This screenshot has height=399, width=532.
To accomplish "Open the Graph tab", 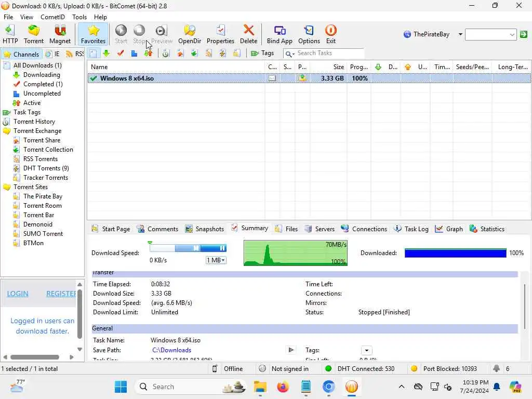I will tap(449, 229).
